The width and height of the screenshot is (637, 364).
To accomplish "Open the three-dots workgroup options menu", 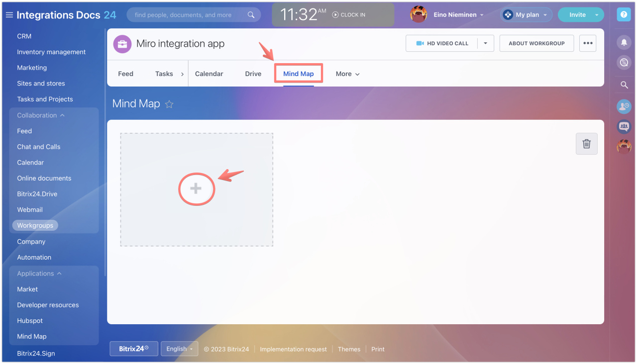I will tap(588, 43).
